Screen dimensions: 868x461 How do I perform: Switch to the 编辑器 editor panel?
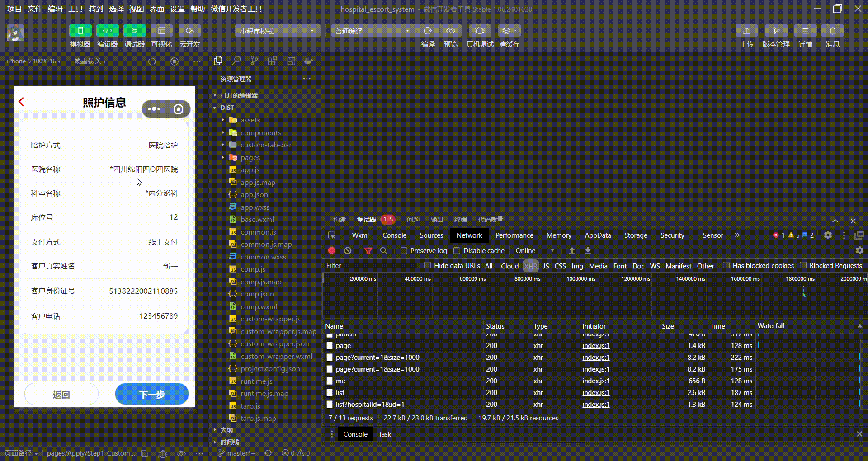(107, 31)
